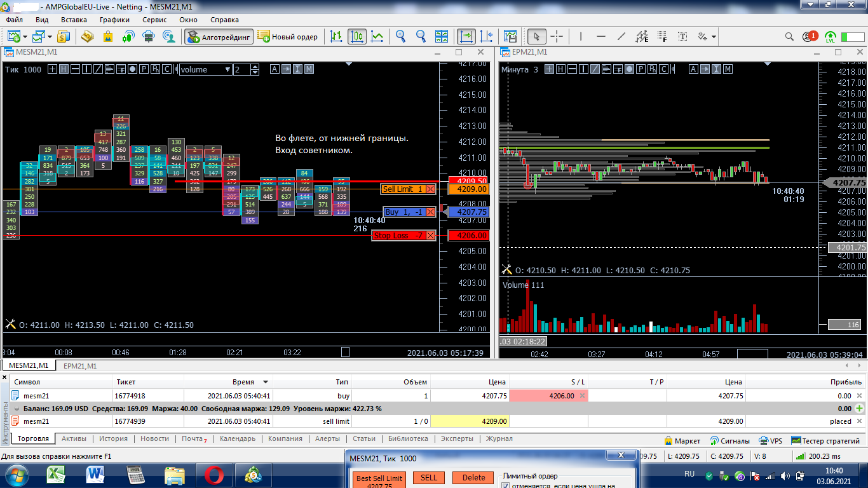Switch to the EPM21,M1 chart tab

80,366
